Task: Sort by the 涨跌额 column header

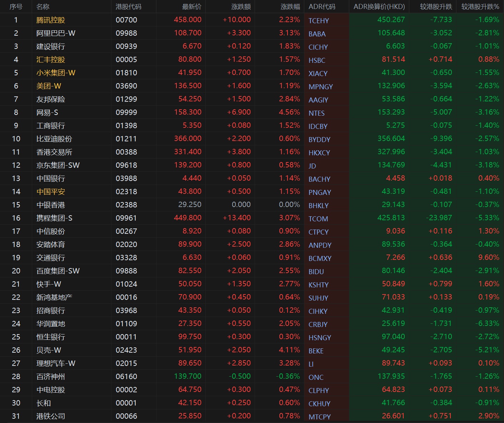Action: 241,6
